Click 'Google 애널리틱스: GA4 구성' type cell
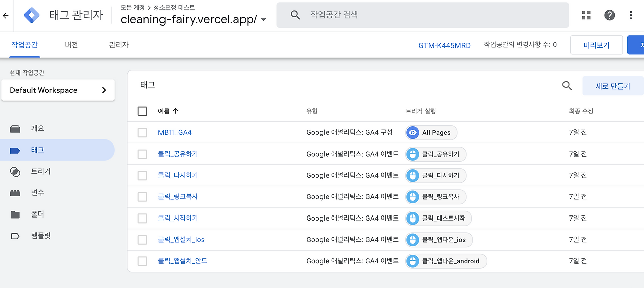This screenshot has width=644, height=288. tap(350, 133)
